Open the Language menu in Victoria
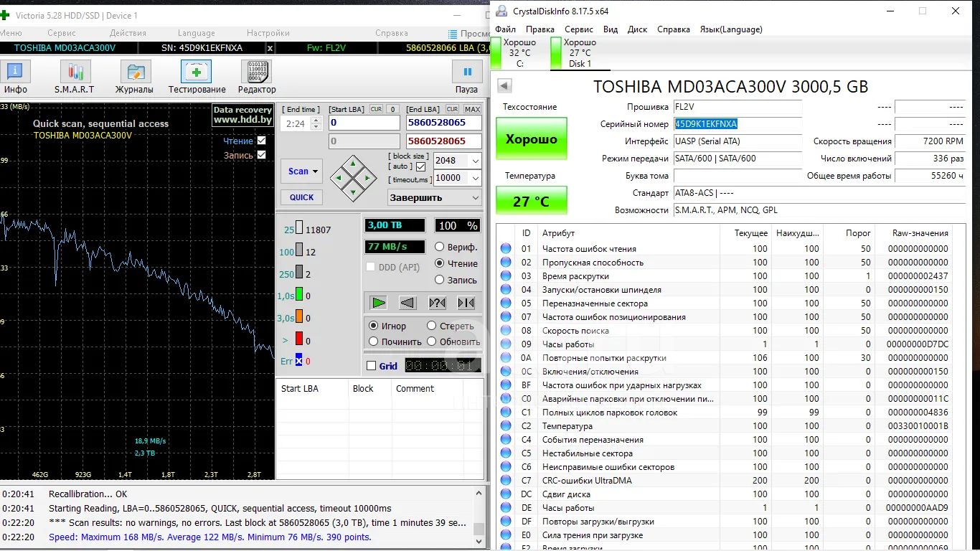The width and height of the screenshot is (980, 551). [x=196, y=33]
